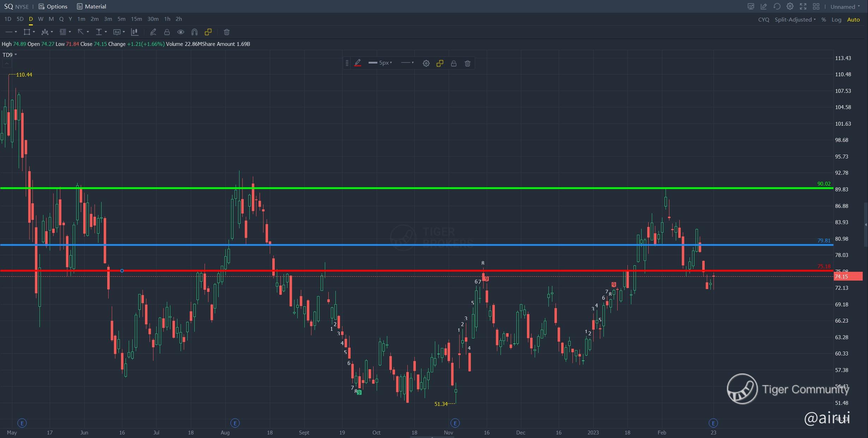868x438 pixels.
Task: Change the line color using red pen swatch
Action: pos(358,63)
